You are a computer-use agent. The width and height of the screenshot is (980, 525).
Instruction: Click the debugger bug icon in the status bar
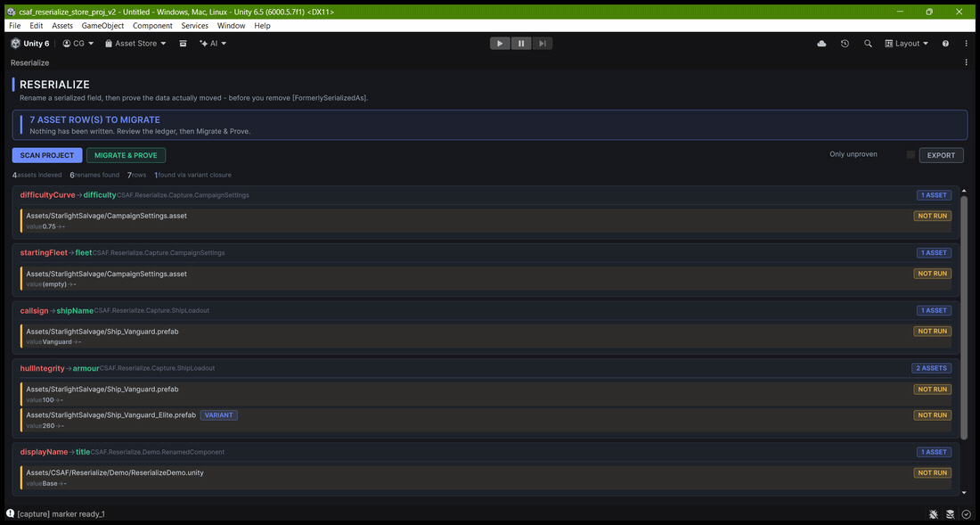pyautogui.click(x=933, y=514)
